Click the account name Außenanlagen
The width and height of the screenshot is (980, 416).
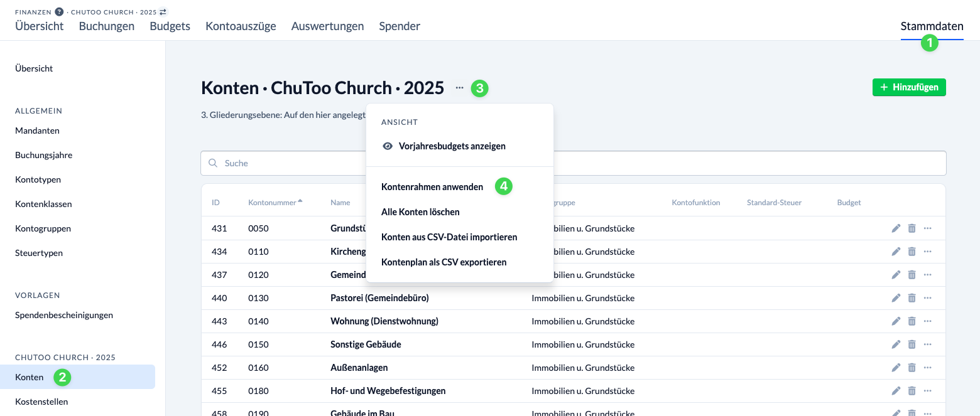(359, 368)
